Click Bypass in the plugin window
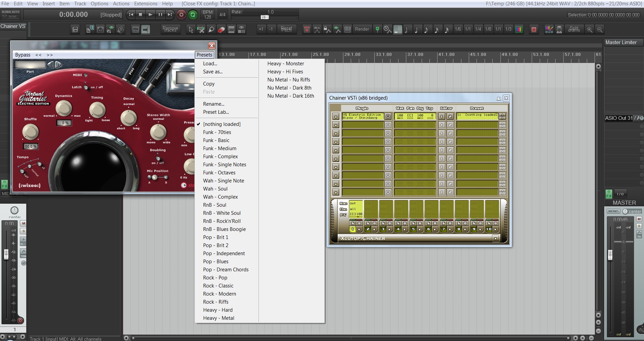 [23, 55]
